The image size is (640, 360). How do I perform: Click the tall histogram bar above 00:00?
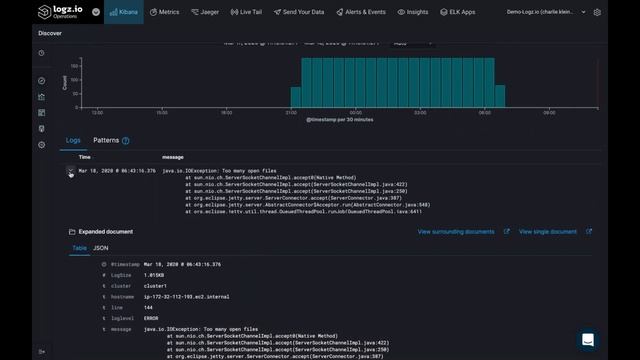coord(360,82)
